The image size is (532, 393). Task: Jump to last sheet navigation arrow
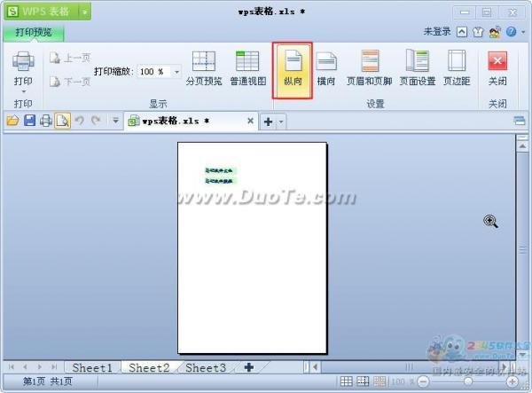(54, 367)
